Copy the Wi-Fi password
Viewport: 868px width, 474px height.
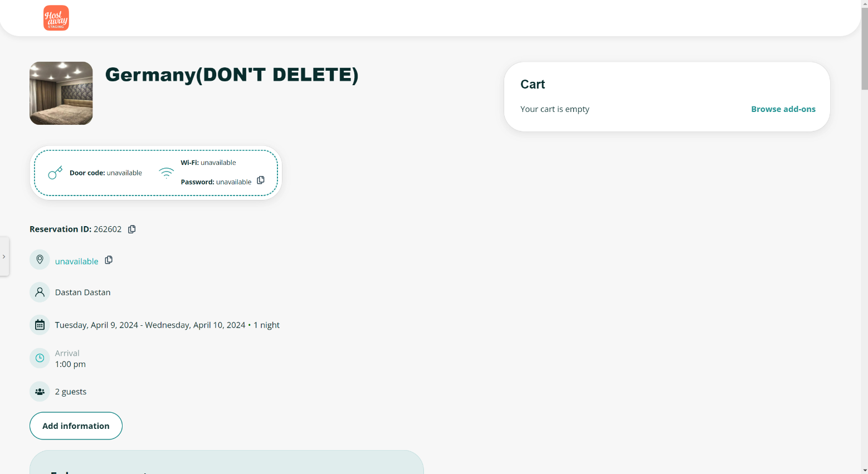click(x=261, y=180)
